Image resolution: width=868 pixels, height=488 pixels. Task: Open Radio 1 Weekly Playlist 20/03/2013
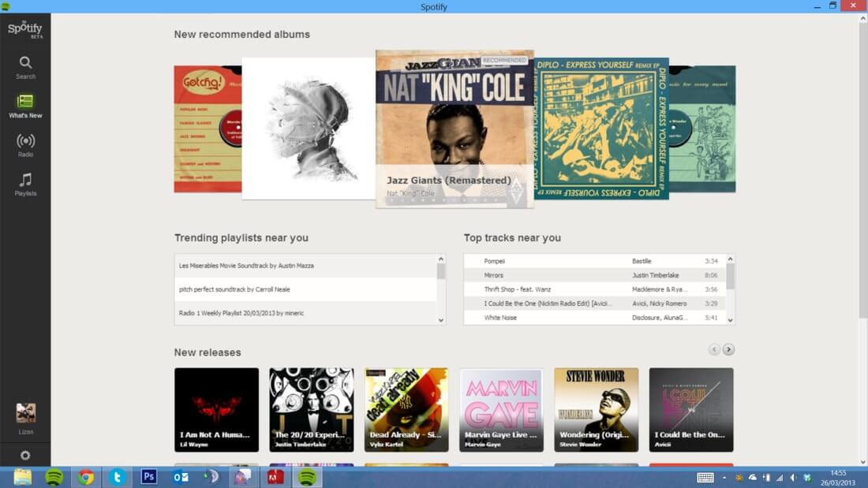pos(305,313)
